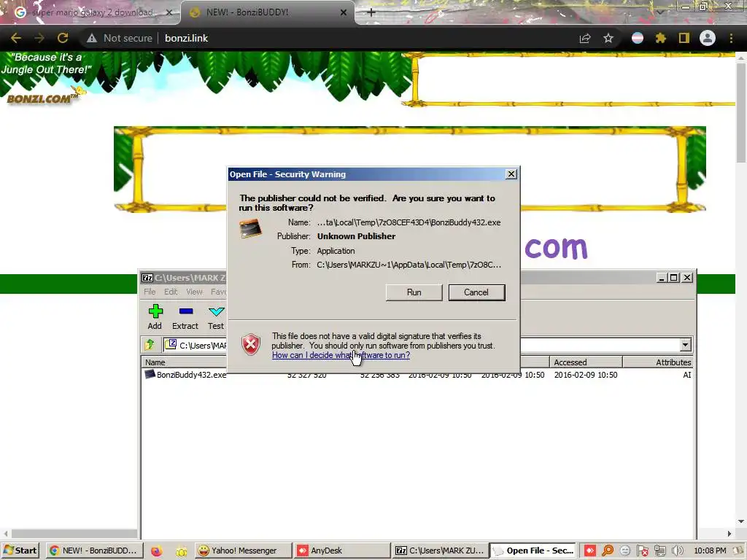Open 'How can I decide what software to run?' link
Screen dimensions: 747x560
(x=341, y=355)
